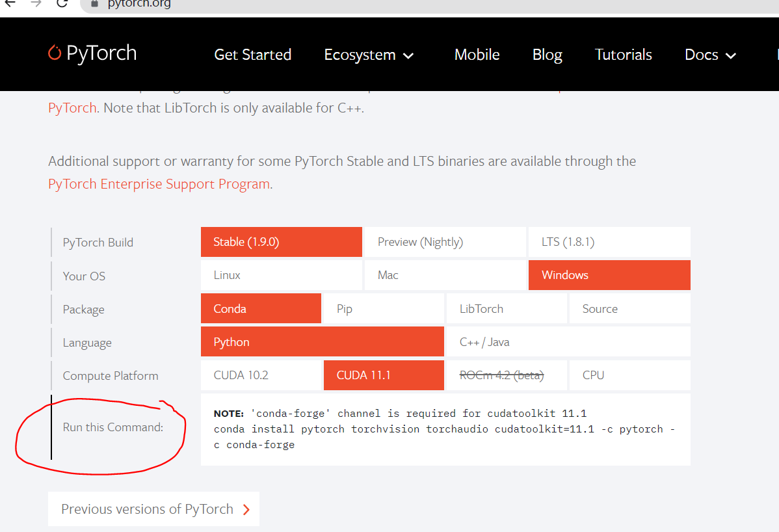Choose Linux as your OS
This screenshot has height=532, width=779.
(281, 275)
